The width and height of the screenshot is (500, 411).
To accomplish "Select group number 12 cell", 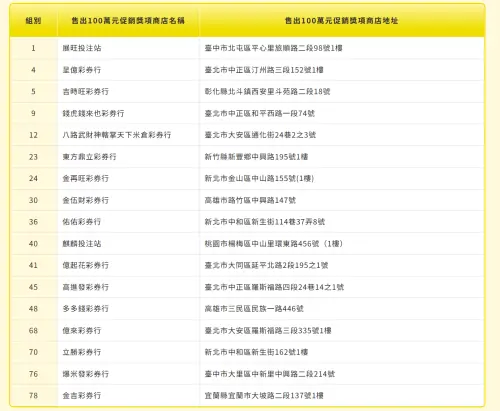I will click(33, 135).
